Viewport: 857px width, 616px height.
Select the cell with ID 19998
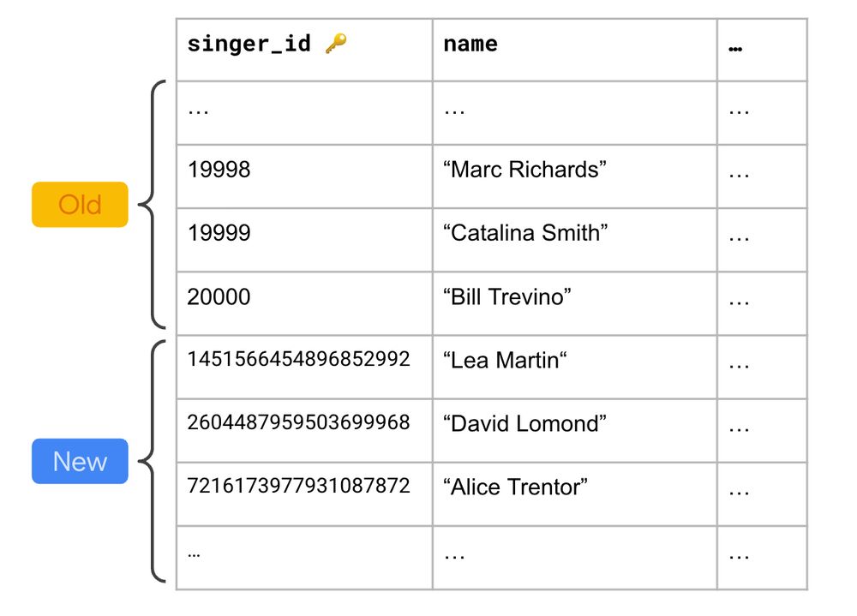tap(304, 176)
